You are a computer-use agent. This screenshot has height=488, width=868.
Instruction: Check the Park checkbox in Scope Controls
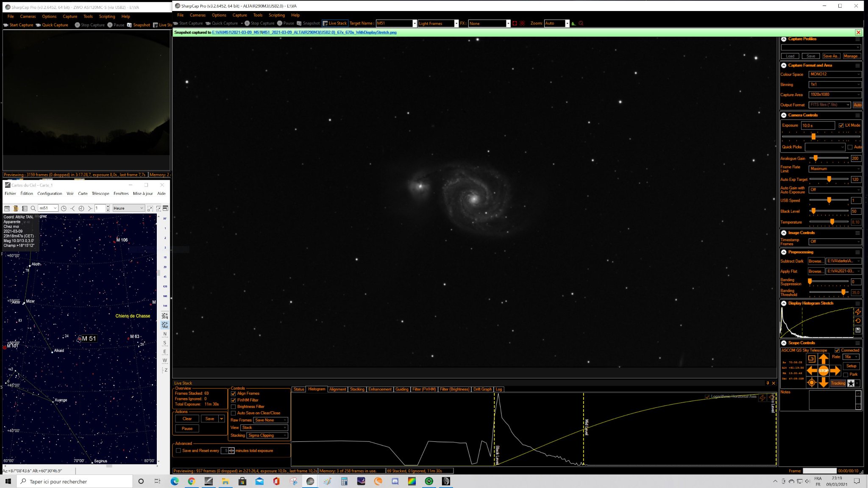pyautogui.click(x=846, y=374)
